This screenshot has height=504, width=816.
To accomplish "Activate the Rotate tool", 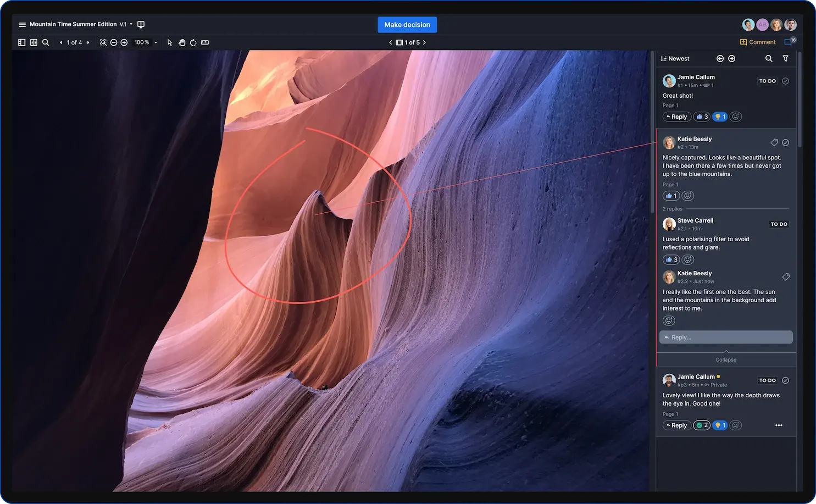I will [193, 42].
